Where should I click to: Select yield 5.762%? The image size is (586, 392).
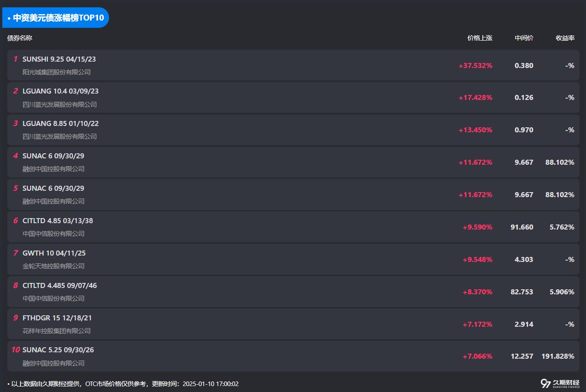click(x=562, y=227)
